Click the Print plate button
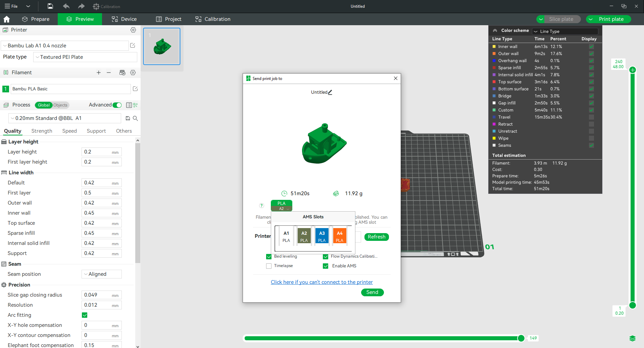The image size is (644, 348). [x=611, y=19]
